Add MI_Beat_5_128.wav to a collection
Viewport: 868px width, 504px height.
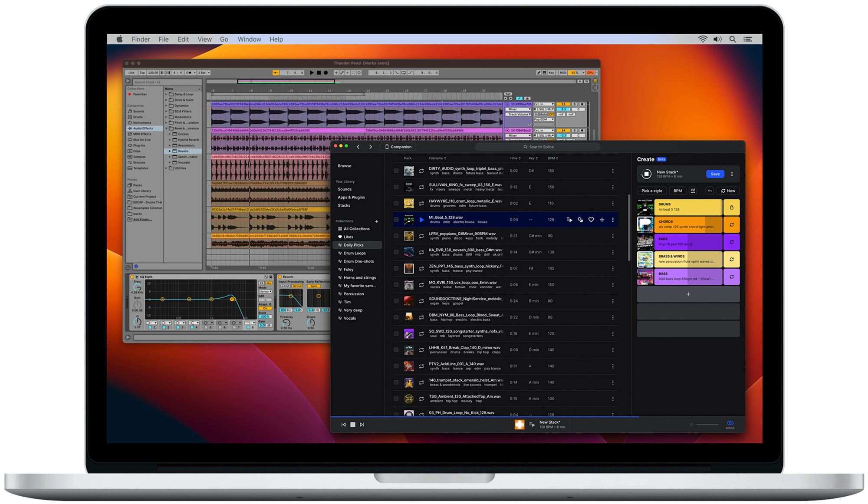(602, 220)
